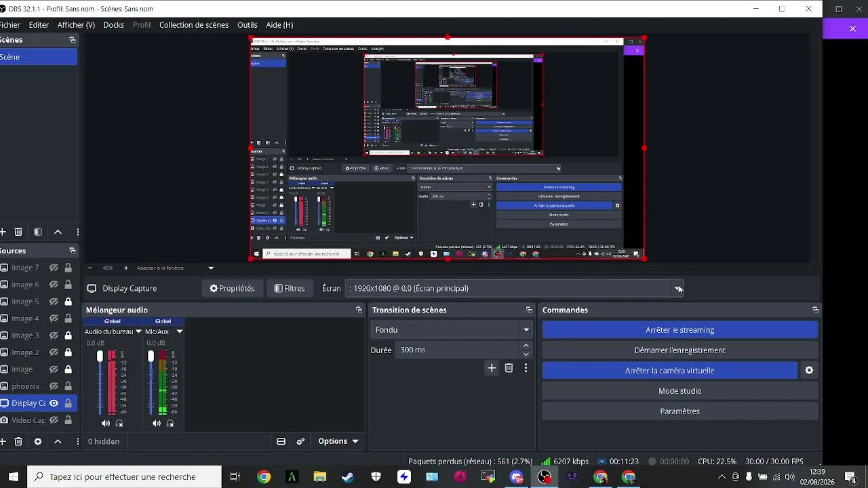
Task: Open the Windows Start menu
Action: click(14, 477)
